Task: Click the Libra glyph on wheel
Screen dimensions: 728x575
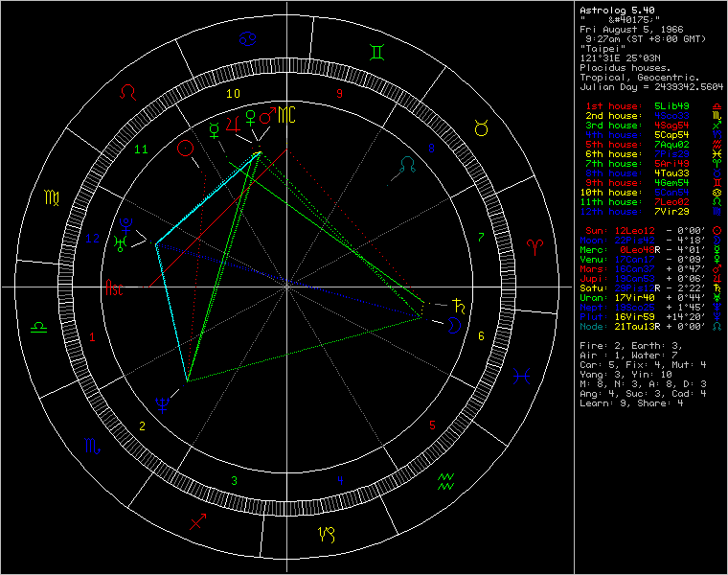Action: tap(38, 328)
